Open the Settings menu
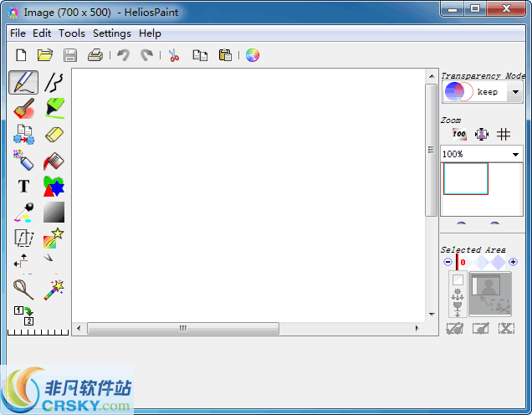 112,33
